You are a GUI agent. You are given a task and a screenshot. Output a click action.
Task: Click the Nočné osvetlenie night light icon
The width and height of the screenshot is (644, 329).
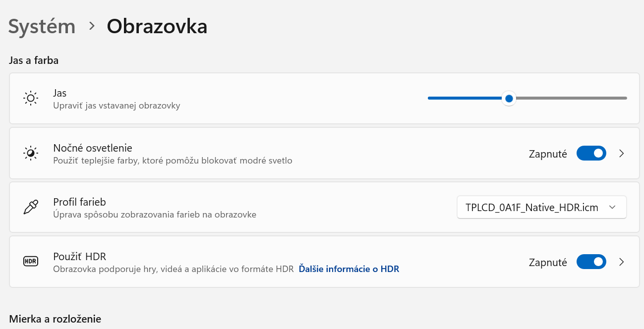[x=31, y=153]
